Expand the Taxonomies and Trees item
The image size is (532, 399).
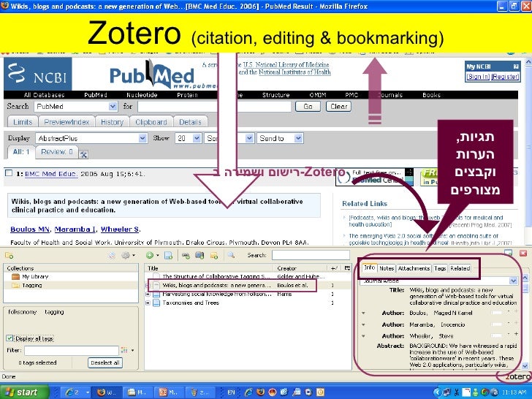click(148, 303)
